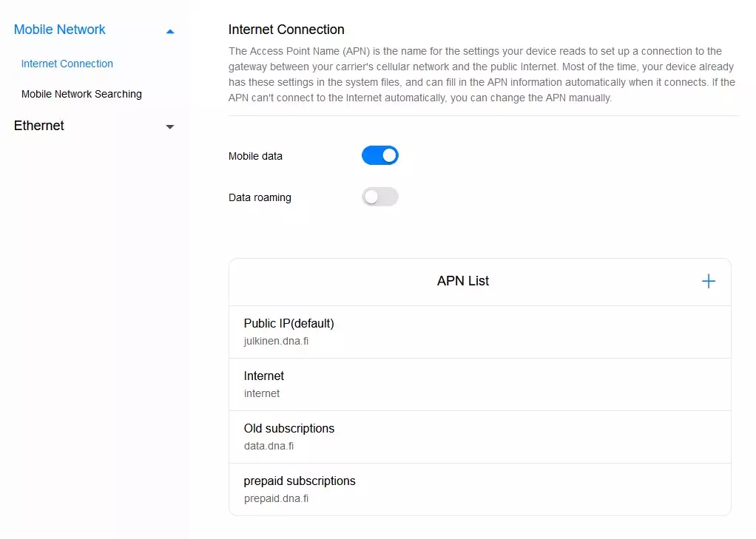756x539 pixels.
Task: Expand the Ethernet section arrow
Action: point(170,127)
